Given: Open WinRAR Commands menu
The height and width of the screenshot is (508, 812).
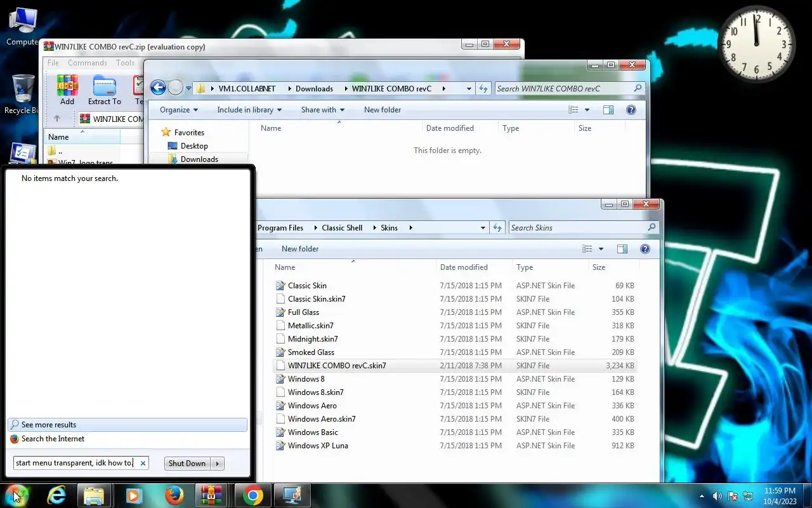Looking at the screenshot, I should point(88,63).
